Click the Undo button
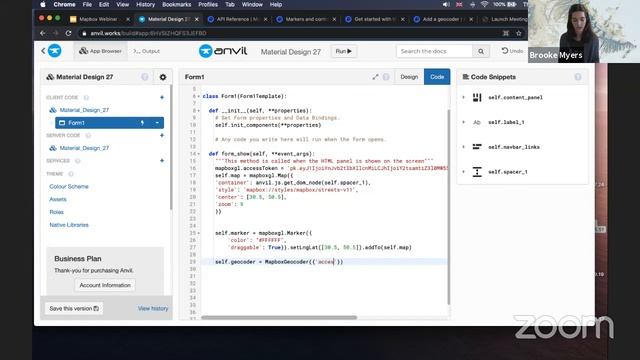This screenshot has width=640, height=360. point(512,51)
